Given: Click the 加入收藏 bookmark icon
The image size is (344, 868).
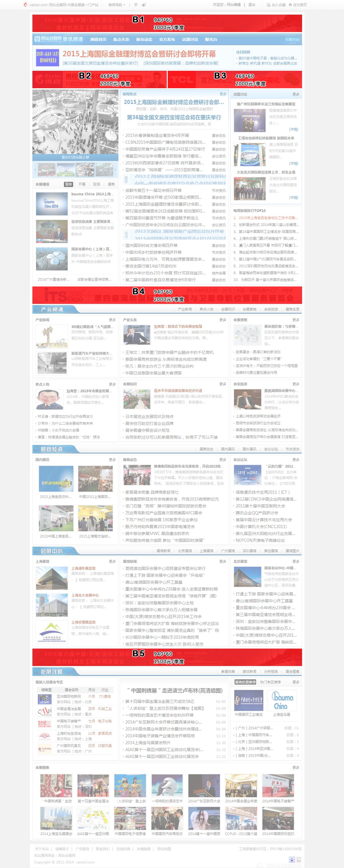Looking at the screenshot, I should pos(268,5).
